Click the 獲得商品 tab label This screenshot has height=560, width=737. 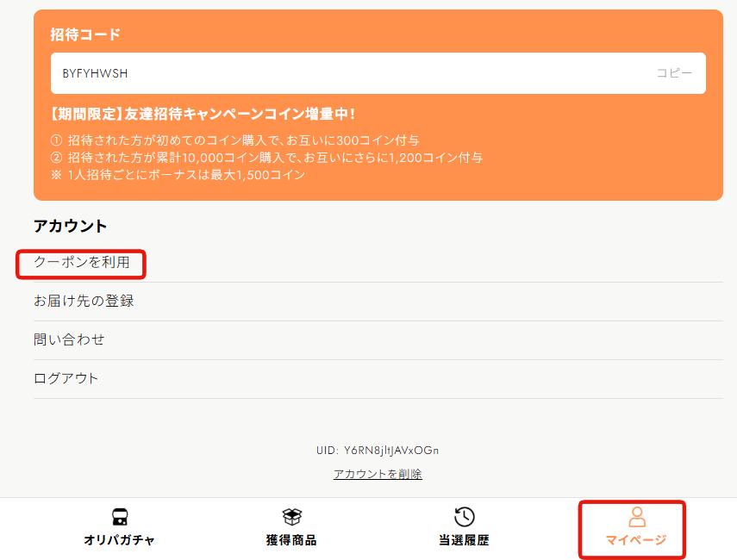[x=291, y=540]
